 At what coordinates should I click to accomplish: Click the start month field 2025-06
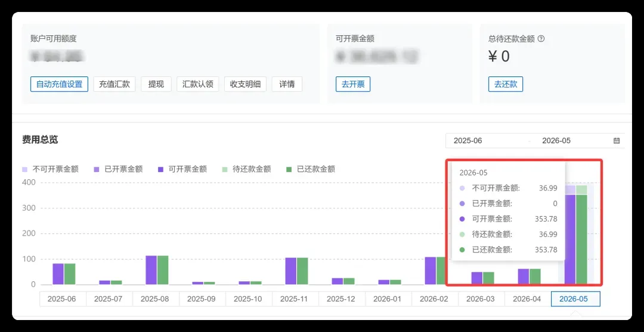coord(468,141)
